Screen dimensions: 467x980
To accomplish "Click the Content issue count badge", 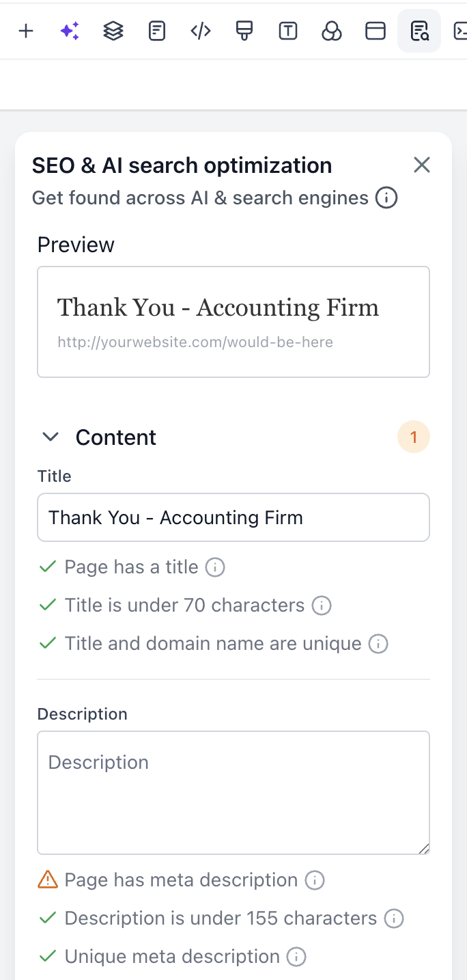I will pos(414,437).
